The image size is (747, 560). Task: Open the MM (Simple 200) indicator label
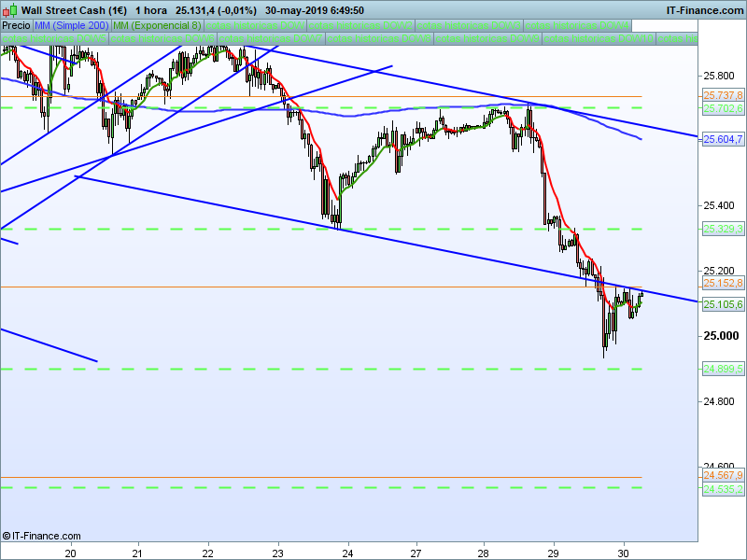click(x=72, y=25)
